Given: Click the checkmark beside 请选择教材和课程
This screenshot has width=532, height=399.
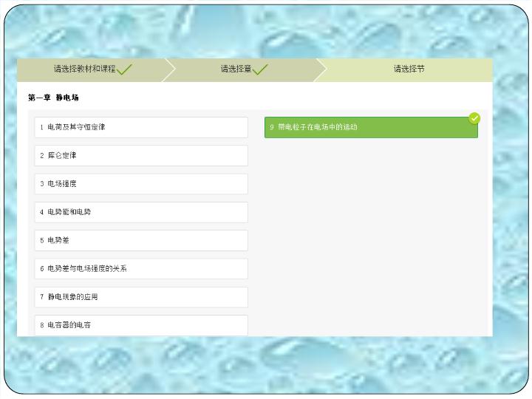Looking at the screenshot, I should 125,69.
